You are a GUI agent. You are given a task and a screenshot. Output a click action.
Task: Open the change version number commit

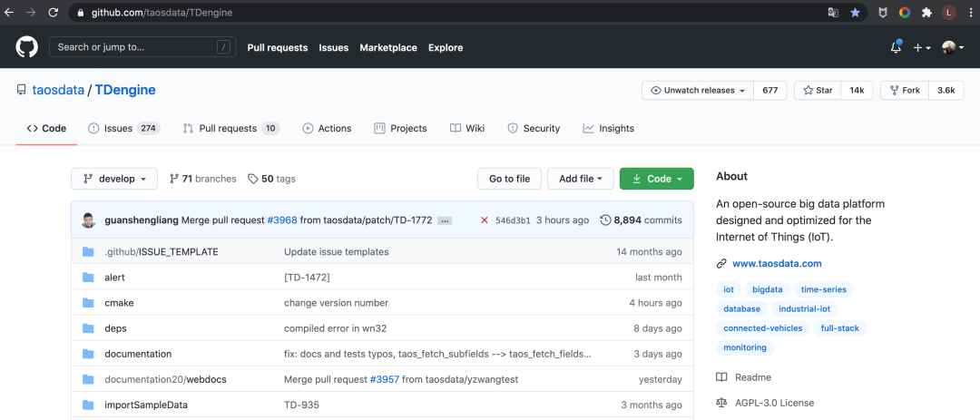click(337, 302)
